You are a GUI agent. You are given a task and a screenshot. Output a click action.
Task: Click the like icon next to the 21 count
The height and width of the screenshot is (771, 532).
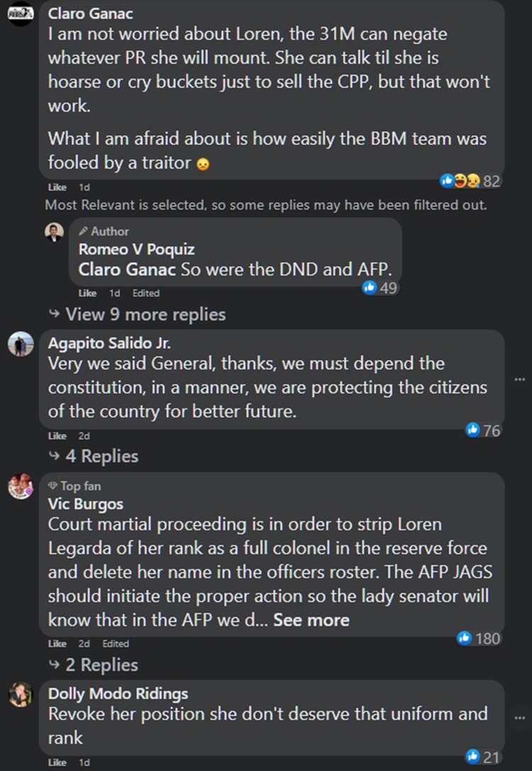click(x=471, y=758)
